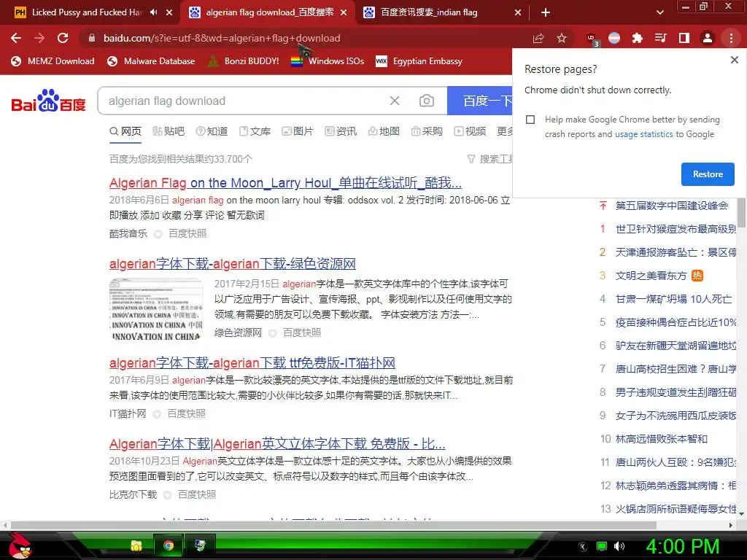Mute the first tab's audio speaker icon
The width and height of the screenshot is (747, 560).
pos(153,12)
